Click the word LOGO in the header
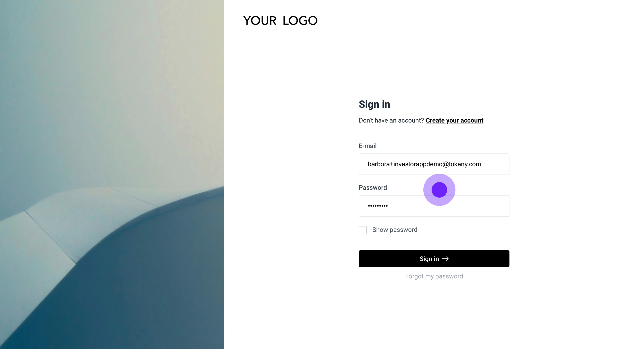Screen dimensions: 644x349 300,21
